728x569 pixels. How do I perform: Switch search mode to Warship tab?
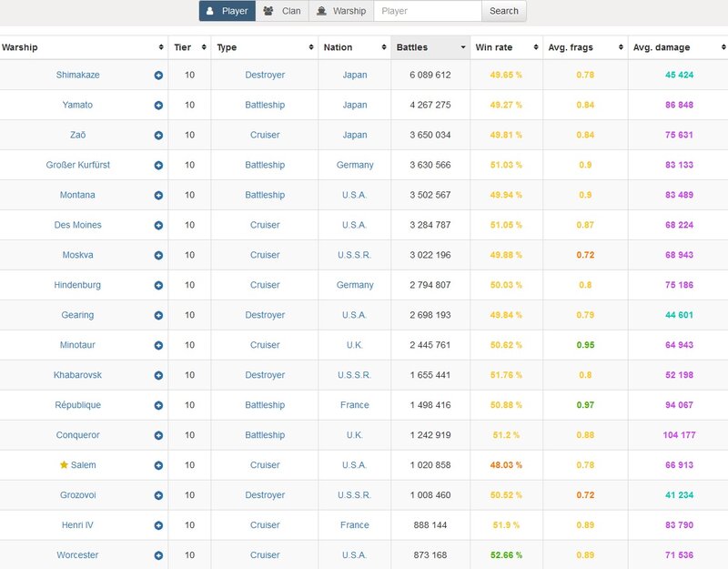point(341,11)
